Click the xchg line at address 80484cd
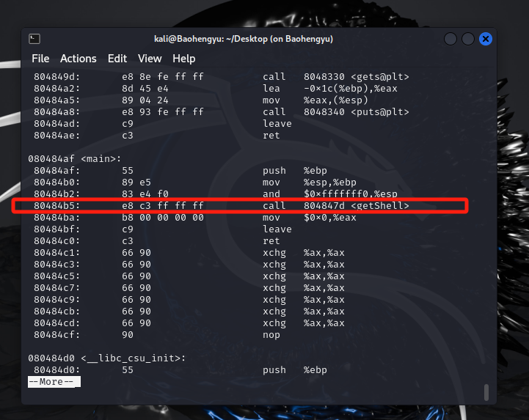 tap(189, 323)
